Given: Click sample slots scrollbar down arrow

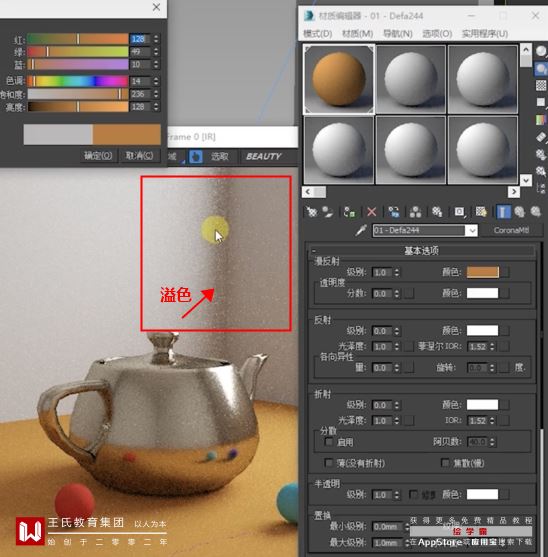Looking at the screenshot, I should (526, 180).
